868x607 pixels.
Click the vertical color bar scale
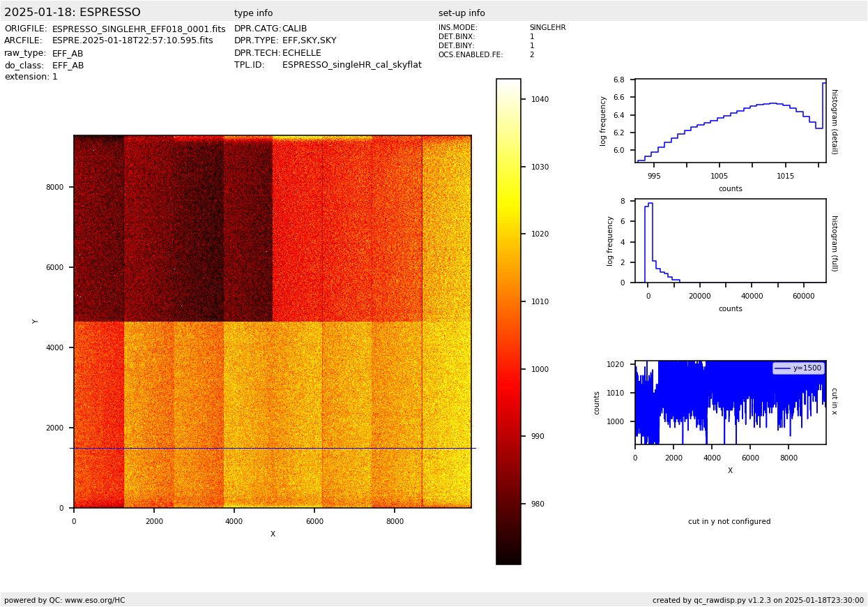click(x=508, y=321)
